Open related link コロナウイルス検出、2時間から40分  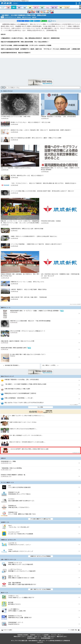click(x=26, y=46)
